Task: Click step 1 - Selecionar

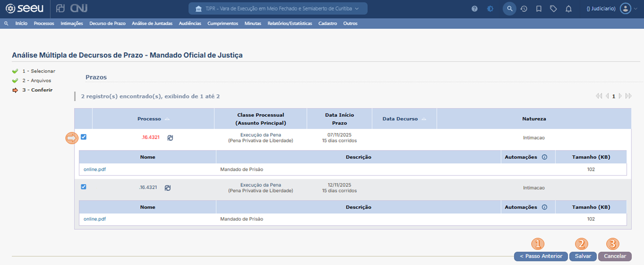Action: click(39, 71)
